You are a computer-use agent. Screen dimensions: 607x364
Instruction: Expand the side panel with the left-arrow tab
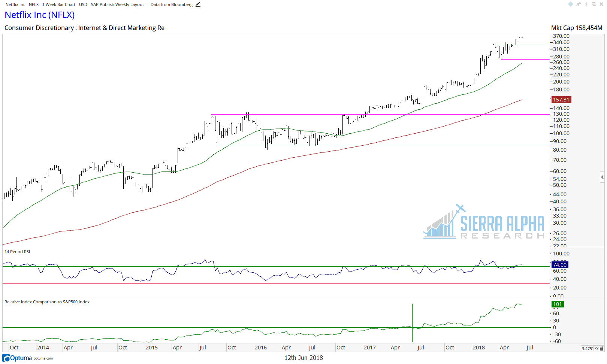click(x=602, y=177)
